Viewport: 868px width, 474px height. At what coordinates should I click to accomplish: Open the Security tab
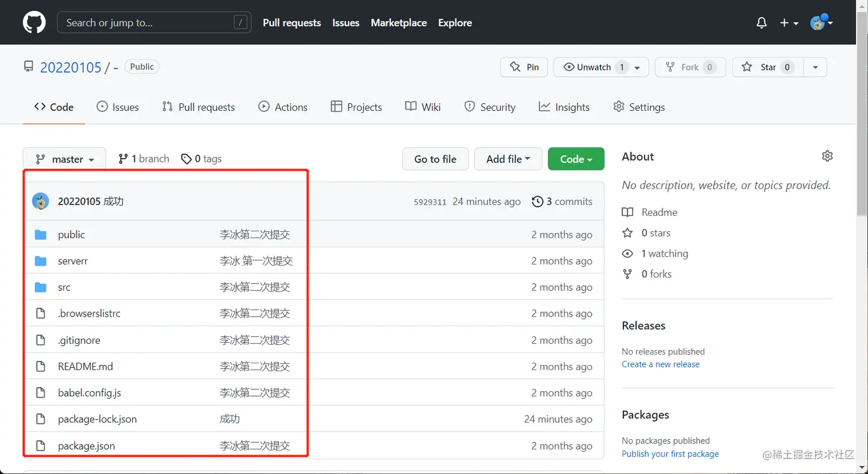coord(490,107)
